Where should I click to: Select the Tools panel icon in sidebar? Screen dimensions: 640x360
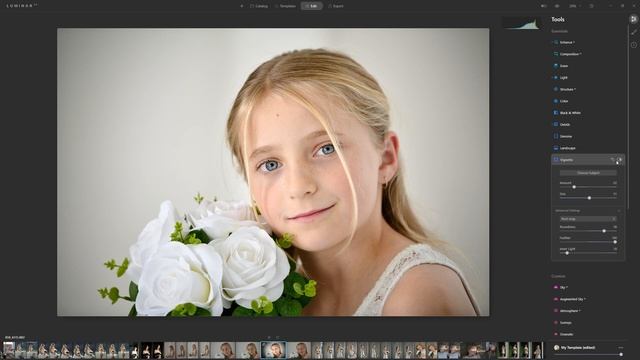633,19
